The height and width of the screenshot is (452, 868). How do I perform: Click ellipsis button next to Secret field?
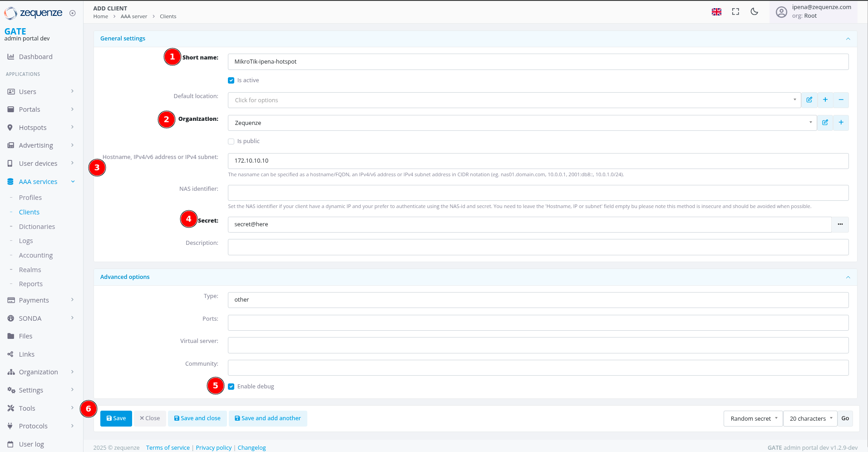point(840,224)
